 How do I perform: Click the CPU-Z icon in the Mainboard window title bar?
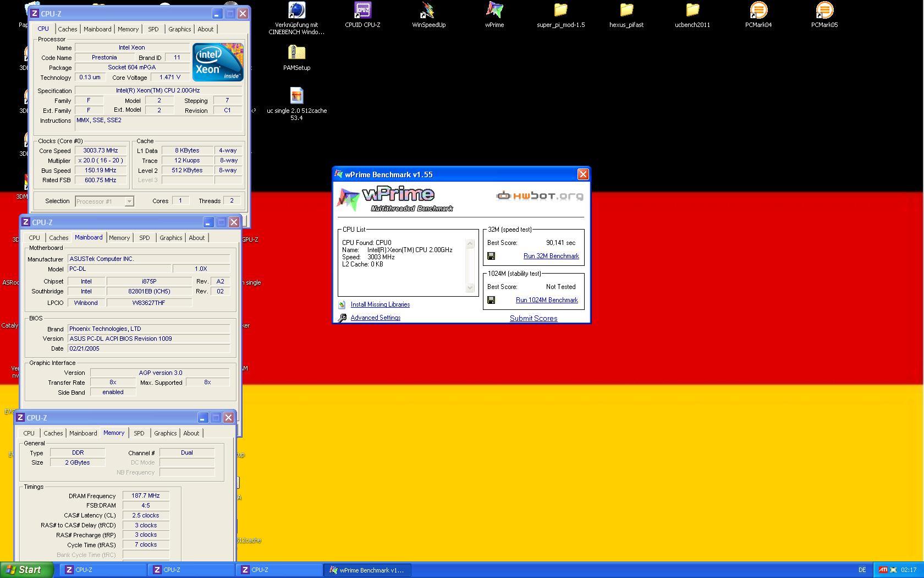tap(25, 222)
